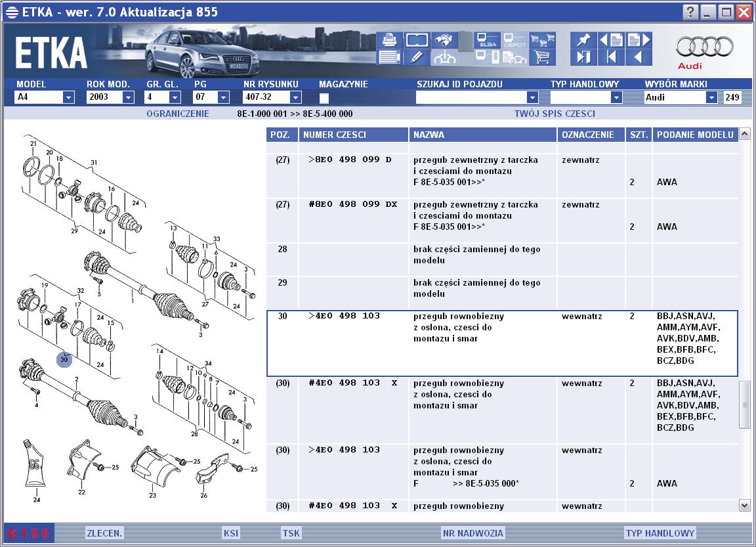Click the monitor-to-server transfer icon
Image resolution: width=756 pixels, height=547 pixels.
487,57
